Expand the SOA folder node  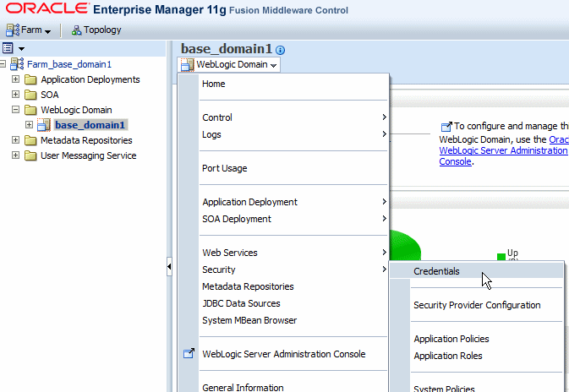(15, 95)
